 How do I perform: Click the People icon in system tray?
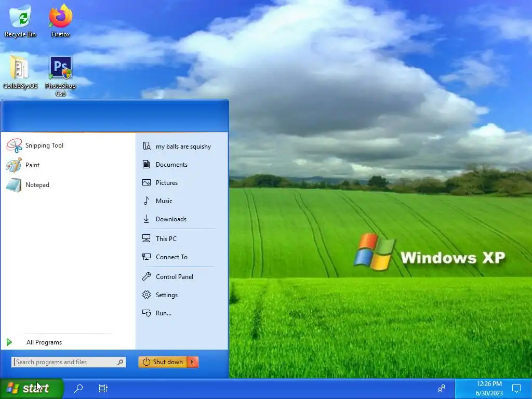coord(442,388)
